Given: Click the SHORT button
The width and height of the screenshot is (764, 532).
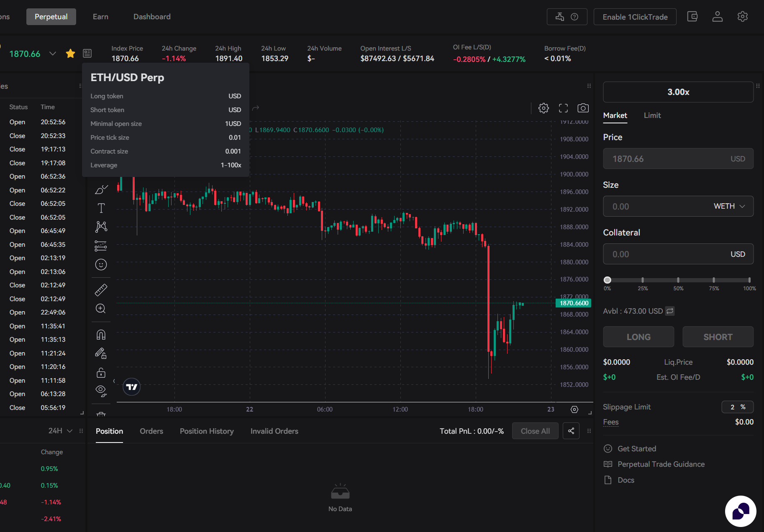Looking at the screenshot, I should [x=718, y=337].
